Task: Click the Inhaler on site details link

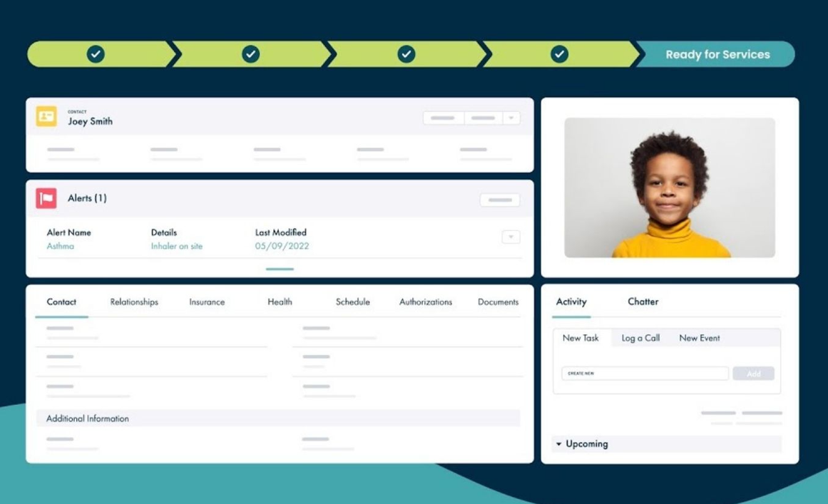Action: coord(176,246)
